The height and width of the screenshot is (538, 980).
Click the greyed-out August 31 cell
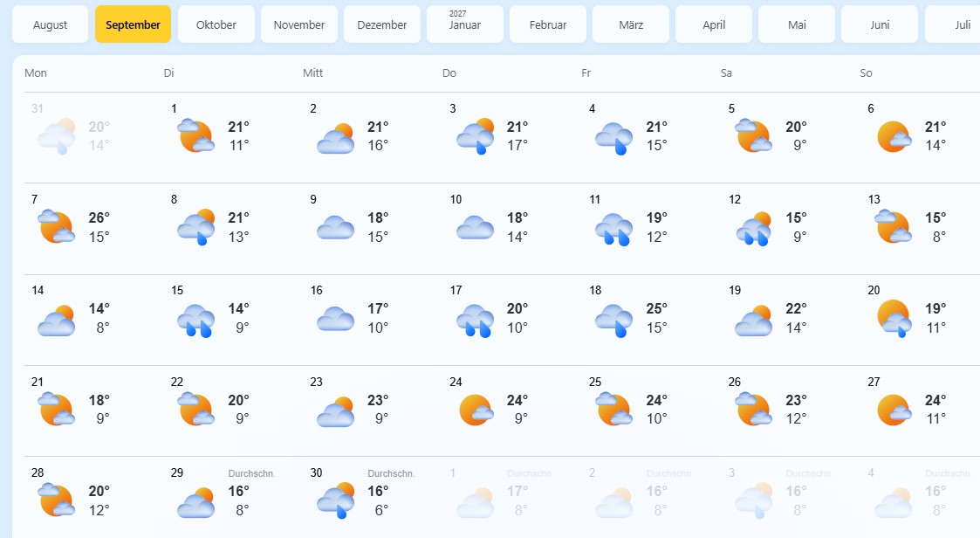93,138
